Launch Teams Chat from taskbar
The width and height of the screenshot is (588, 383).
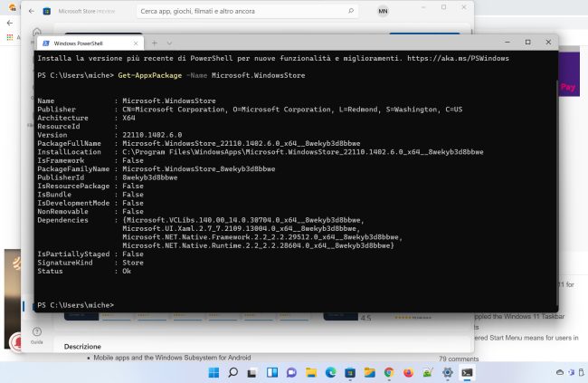(291, 372)
